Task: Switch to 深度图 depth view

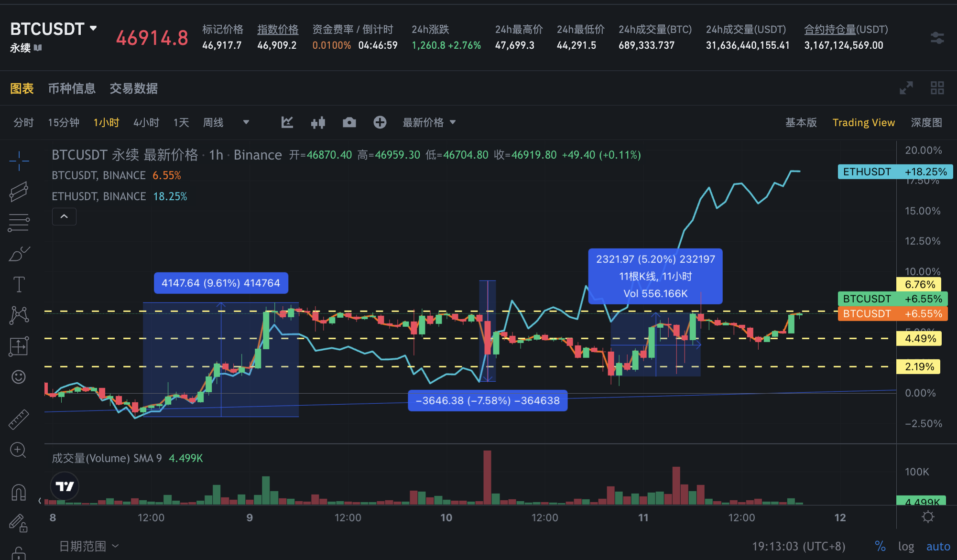Action: click(x=926, y=123)
